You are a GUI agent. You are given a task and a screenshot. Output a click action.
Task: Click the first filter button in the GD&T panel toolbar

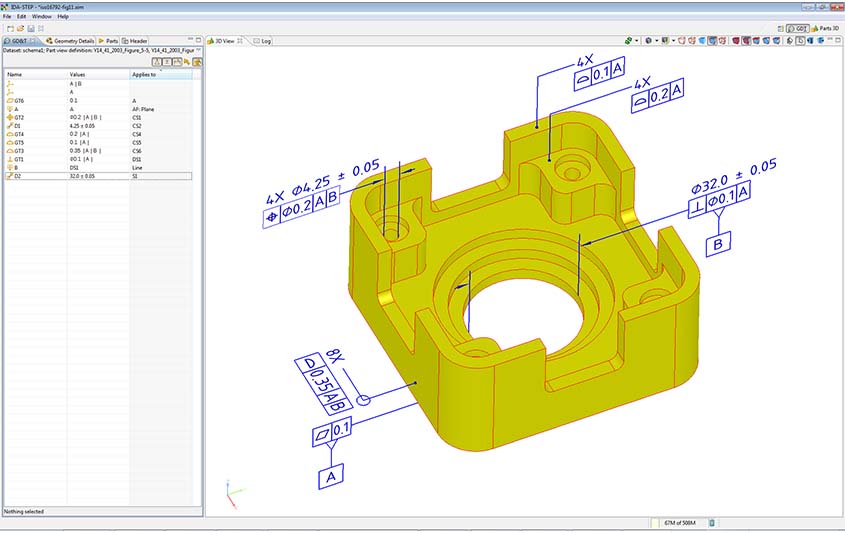(158, 61)
